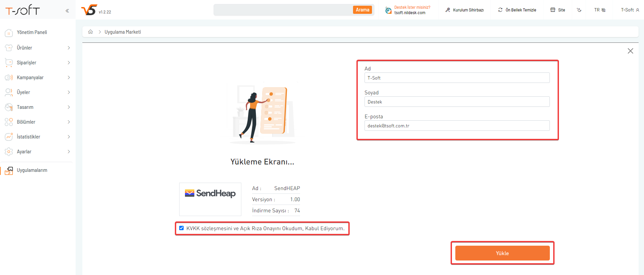This screenshot has width=644, height=275.
Task: Click the Kurulum Sihirbazı wand icon
Action: pos(448,10)
